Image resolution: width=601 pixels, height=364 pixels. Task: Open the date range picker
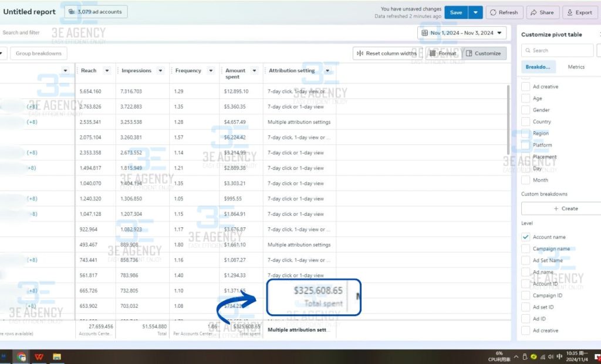coord(462,33)
